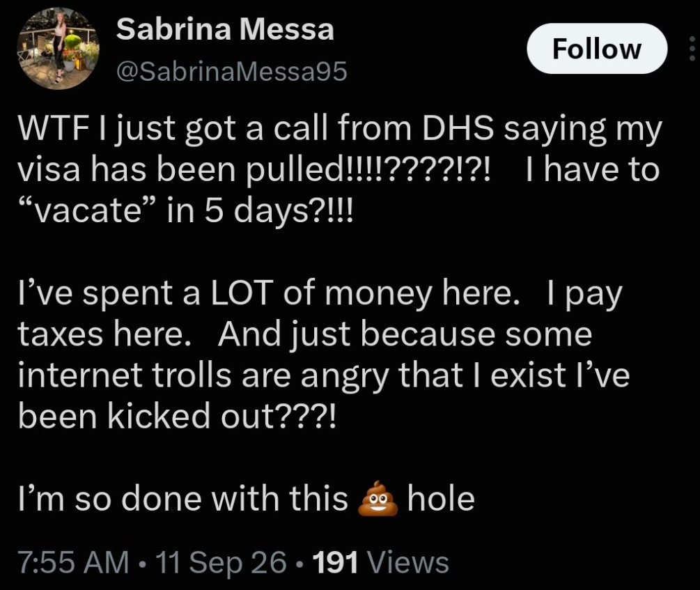Click the 11 Sep 26 date
This screenshot has height=590, width=700.
pos(221,562)
